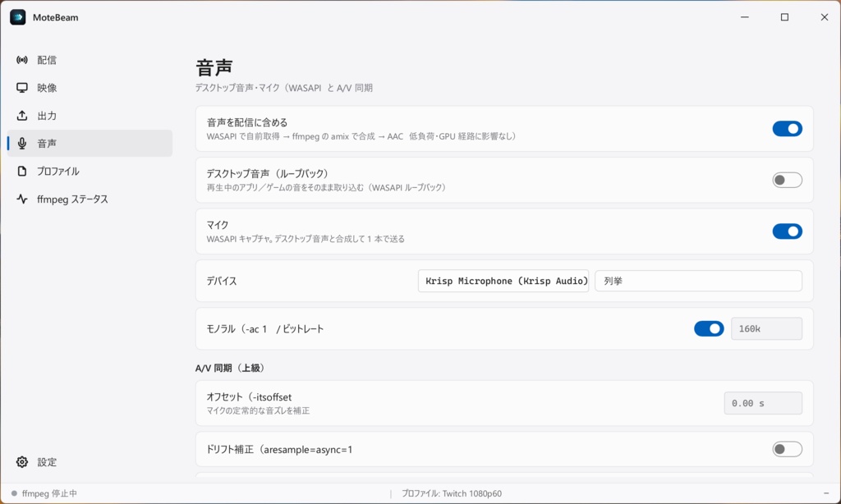Click the 160k bitrate field

(766, 328)
